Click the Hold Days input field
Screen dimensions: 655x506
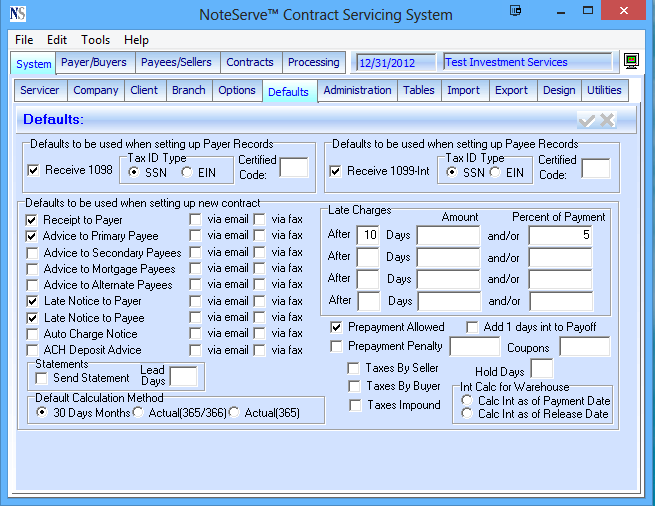(541, 369)
